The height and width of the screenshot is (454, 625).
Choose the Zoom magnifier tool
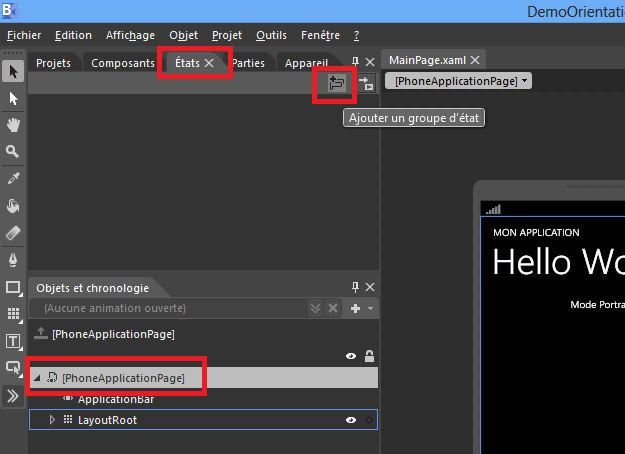[x=14, y=152]
